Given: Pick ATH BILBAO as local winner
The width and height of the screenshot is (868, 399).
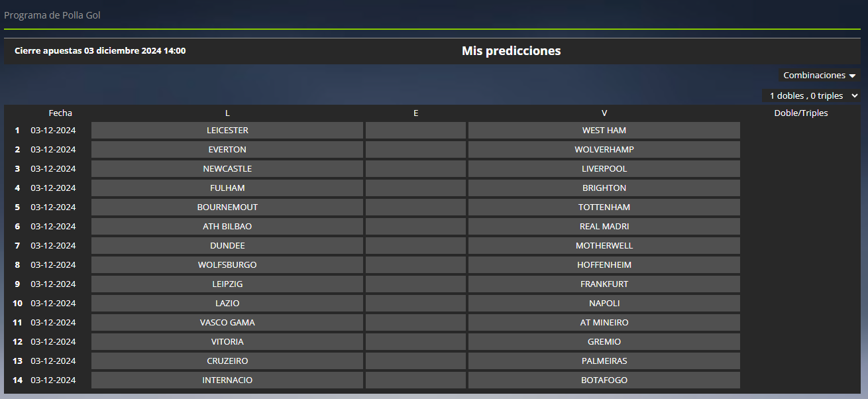Looking at the screenshot, I should (x=227, y=227).
